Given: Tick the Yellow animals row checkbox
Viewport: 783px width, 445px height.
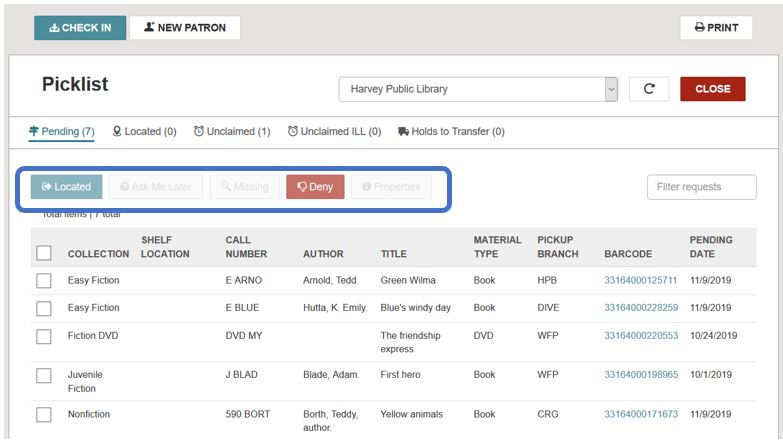Looking at the screenshot, I should pos(44,414).
